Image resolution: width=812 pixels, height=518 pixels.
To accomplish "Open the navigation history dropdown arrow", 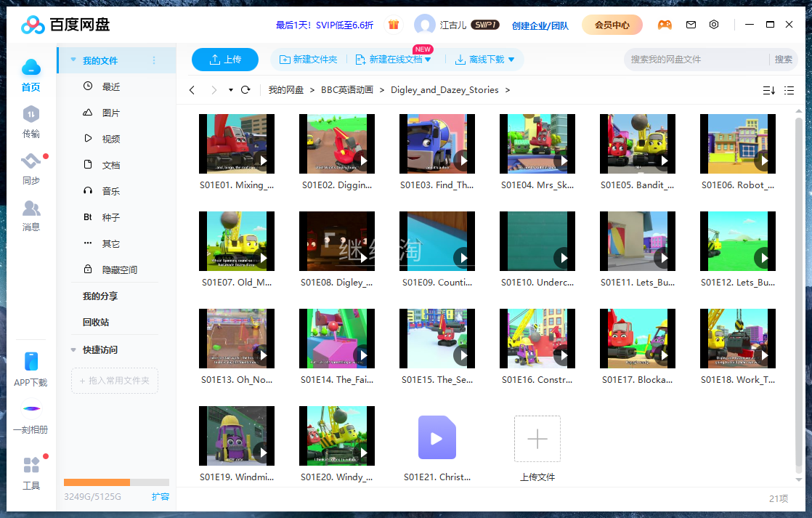I will tap(230, 90).
